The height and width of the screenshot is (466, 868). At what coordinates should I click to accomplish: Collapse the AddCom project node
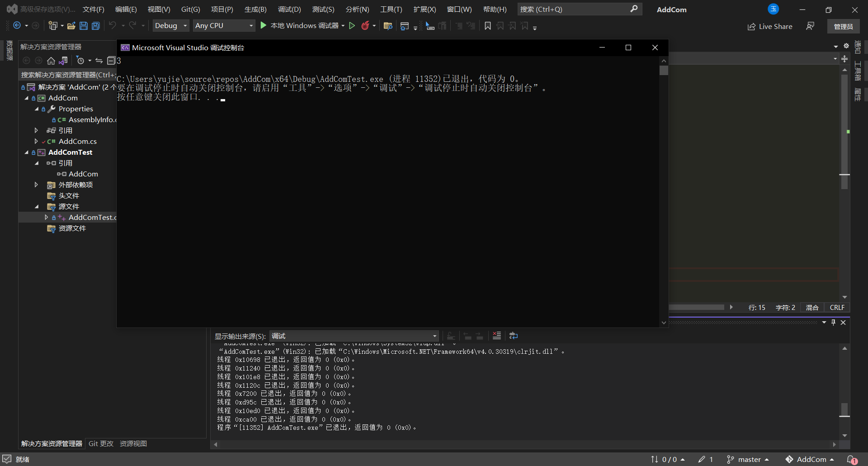point(26,98)
